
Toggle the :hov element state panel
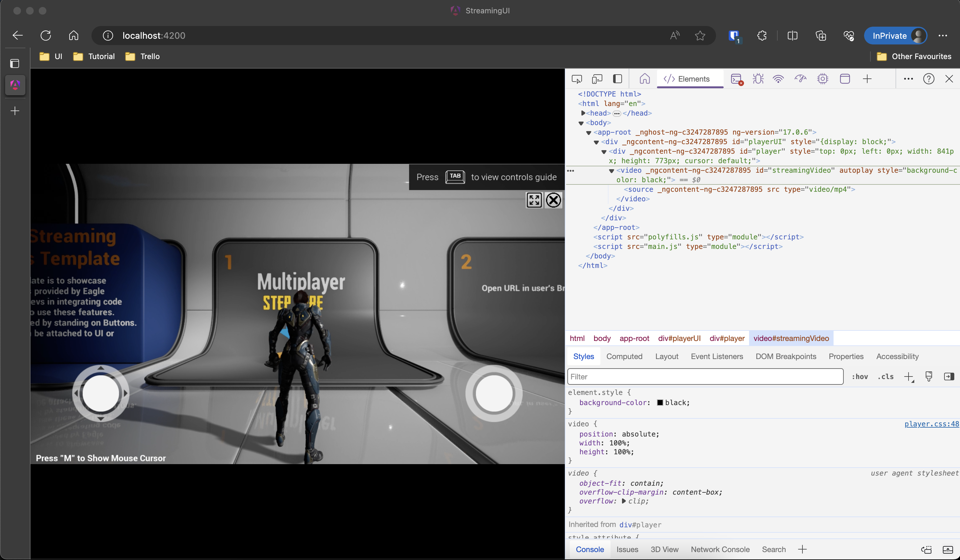(860, 377)
